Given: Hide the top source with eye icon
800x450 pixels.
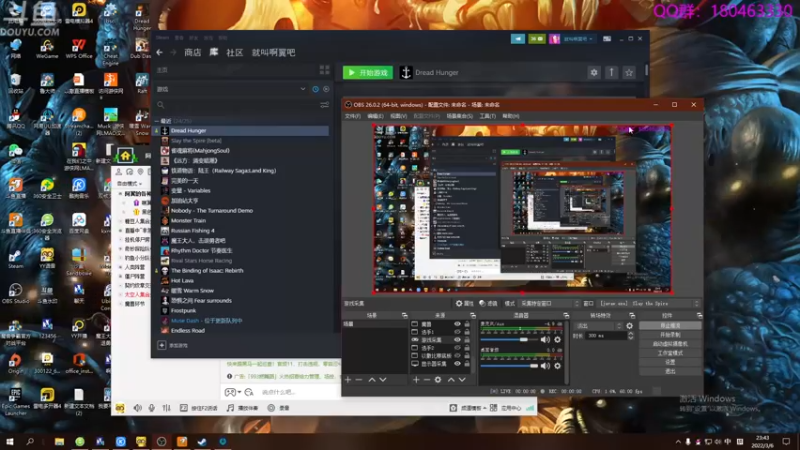Looking at the screenshot, I should tap(457, 324).
